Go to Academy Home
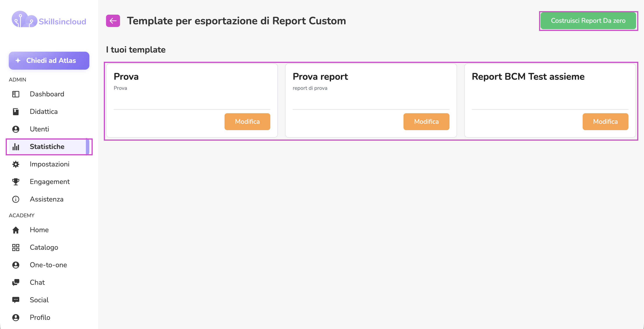 [x=49, y=230]
